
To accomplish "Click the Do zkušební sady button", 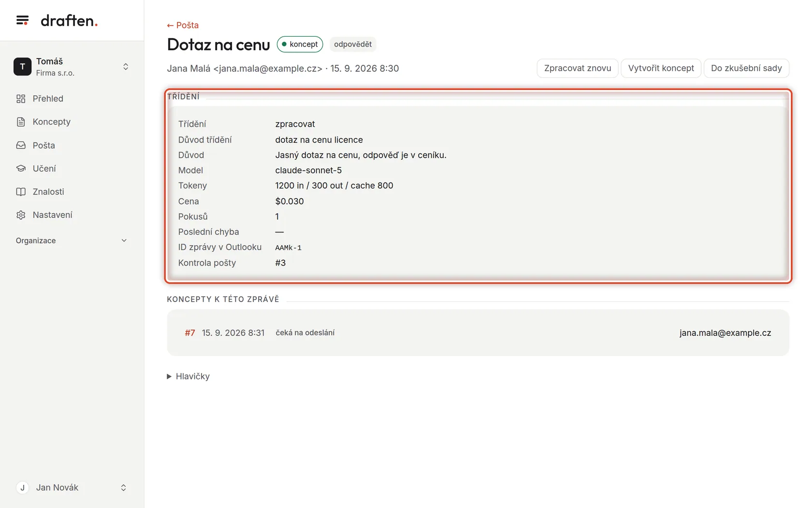I will pyautogui.click(x=746, y=68).
